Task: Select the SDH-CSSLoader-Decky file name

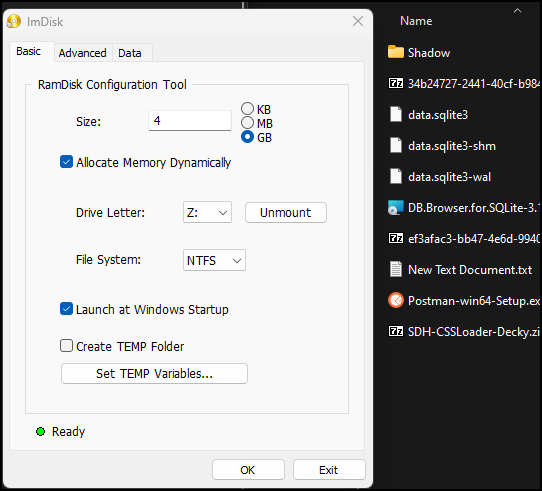Action: pos(474,332)
